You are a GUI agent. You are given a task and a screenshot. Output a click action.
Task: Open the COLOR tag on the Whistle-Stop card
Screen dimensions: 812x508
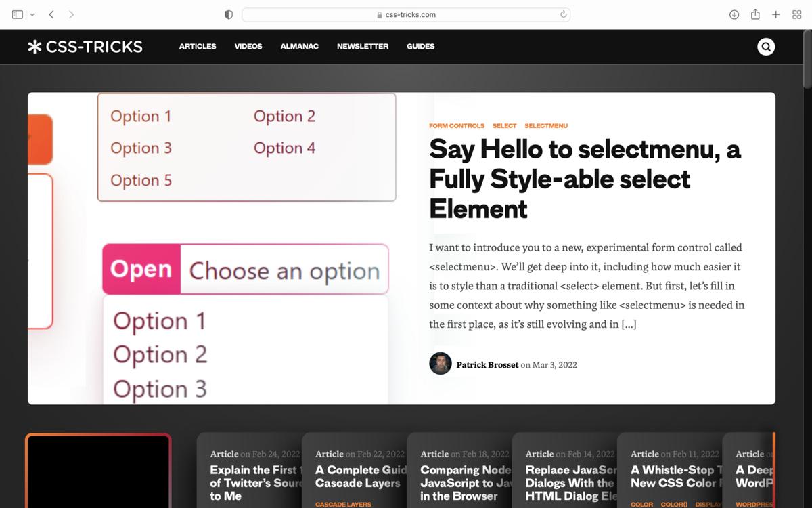[x=642, y=505]
